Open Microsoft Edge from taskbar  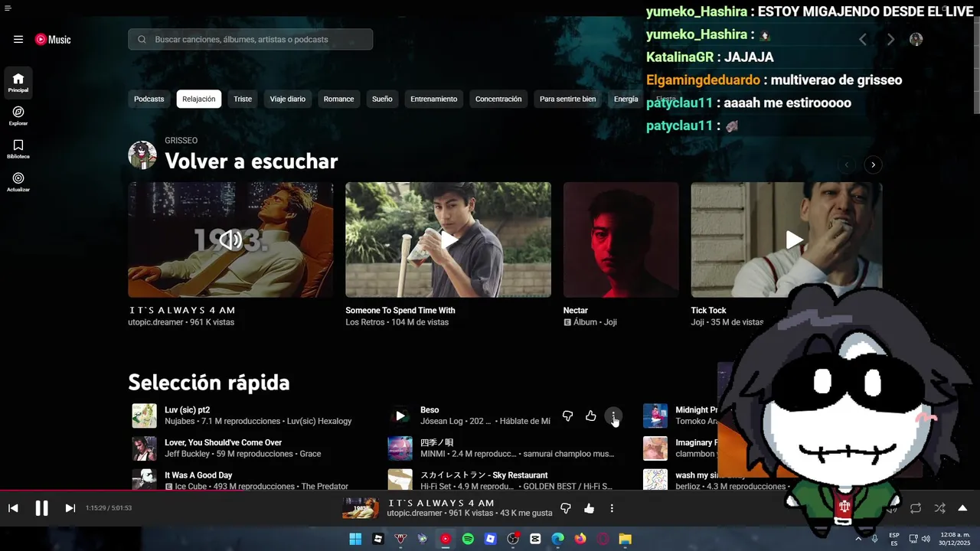coord(558,540)
